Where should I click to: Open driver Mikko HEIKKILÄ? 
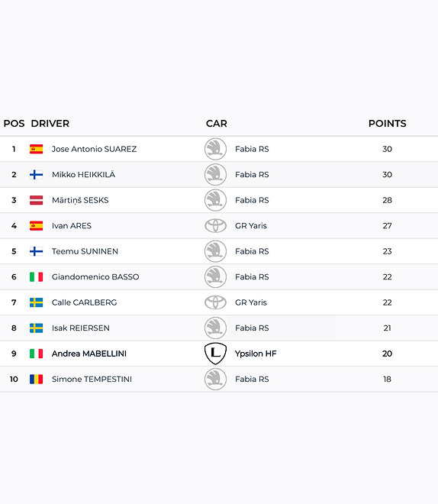[x=83, y=175]
